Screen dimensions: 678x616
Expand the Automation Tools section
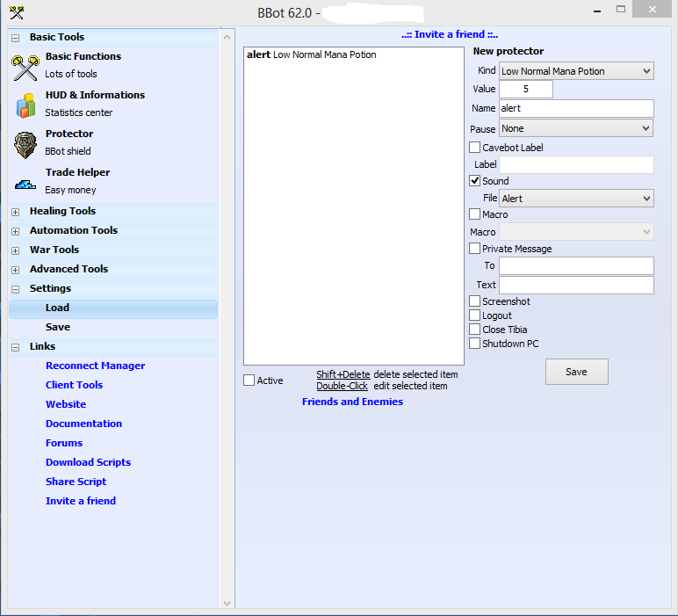pyautogui.click(x=16, y=231)
